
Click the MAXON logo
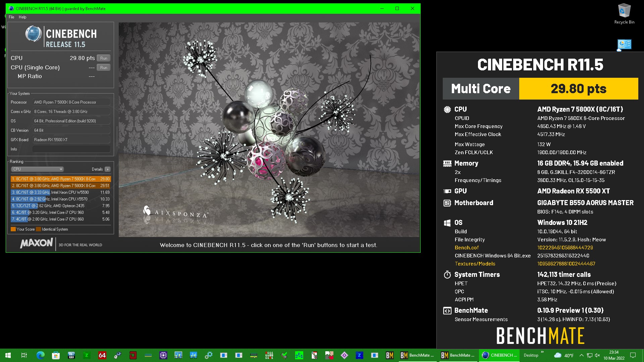(36, 243)
